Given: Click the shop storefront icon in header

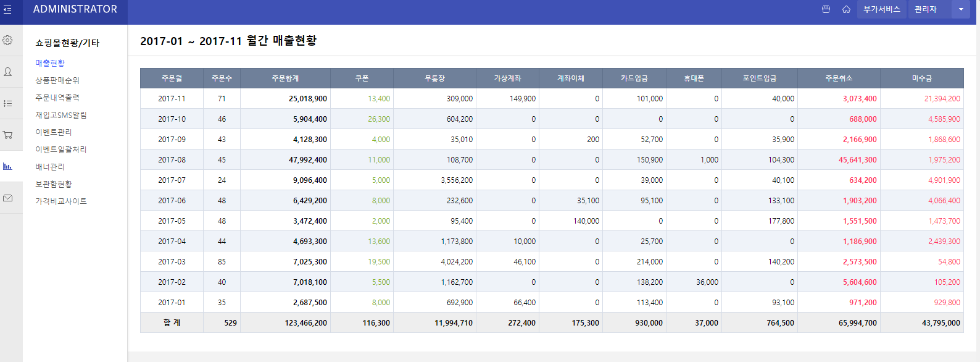Looking at the screenshot, I should pyautogui.click(x=826, y=9).
